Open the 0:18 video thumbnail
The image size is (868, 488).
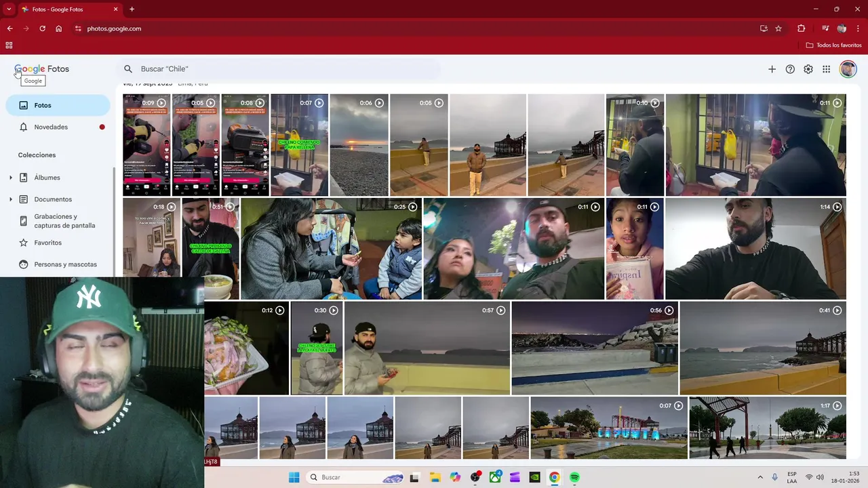click(152, 237)
